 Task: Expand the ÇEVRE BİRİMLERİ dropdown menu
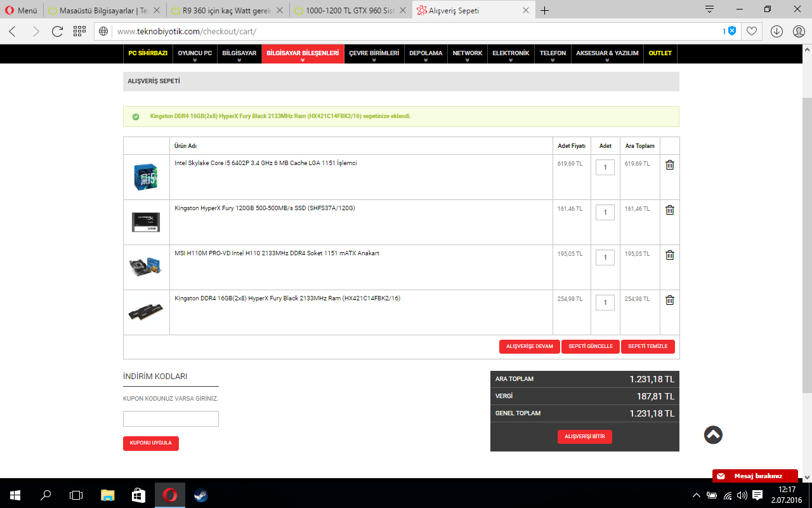pos(374,54)
